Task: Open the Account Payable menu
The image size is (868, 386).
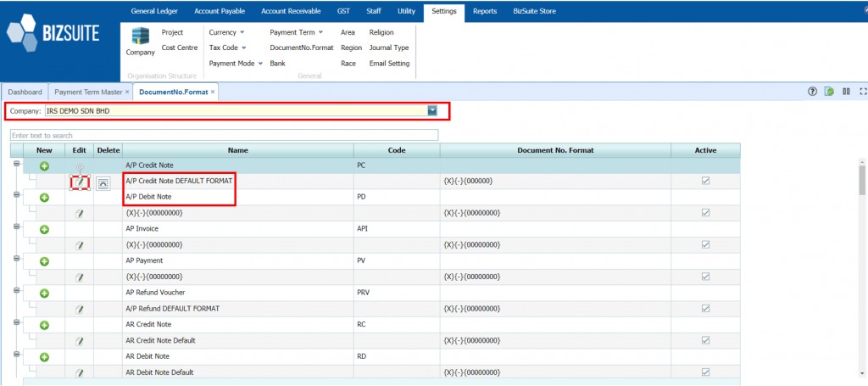Action: [220, 11]
